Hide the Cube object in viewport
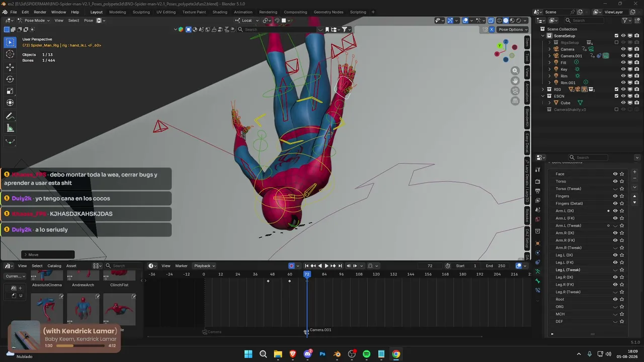This screenshot has height=362, width=644. coord(623,103)
